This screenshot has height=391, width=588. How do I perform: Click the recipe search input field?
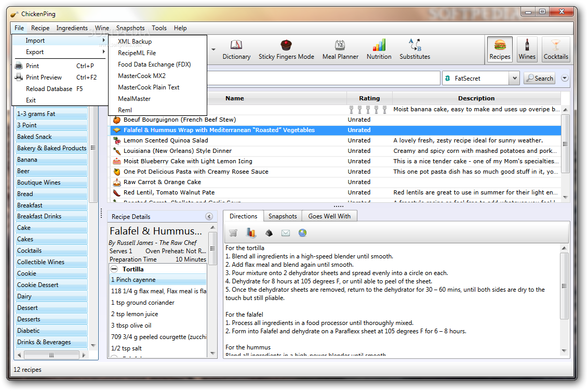coord(324,78)
